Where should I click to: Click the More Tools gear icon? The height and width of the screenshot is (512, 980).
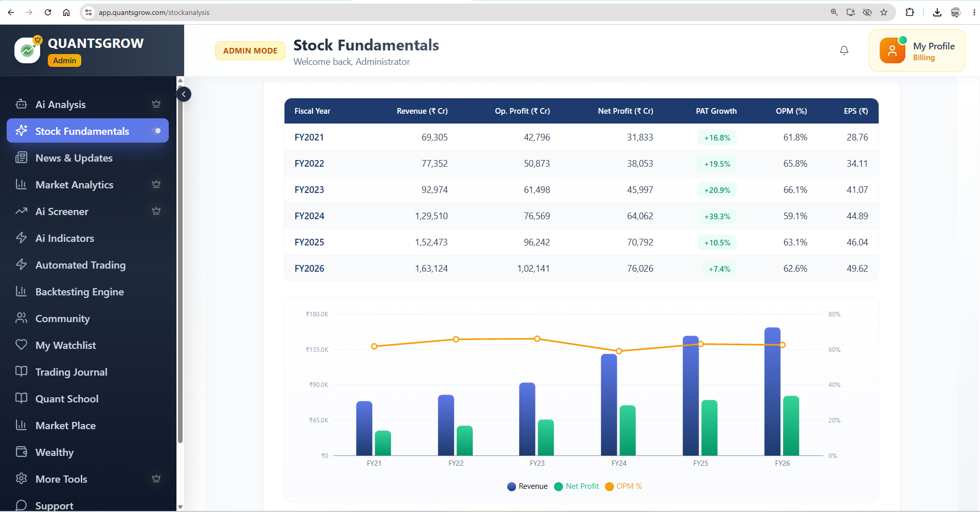[x=21, y=479]
